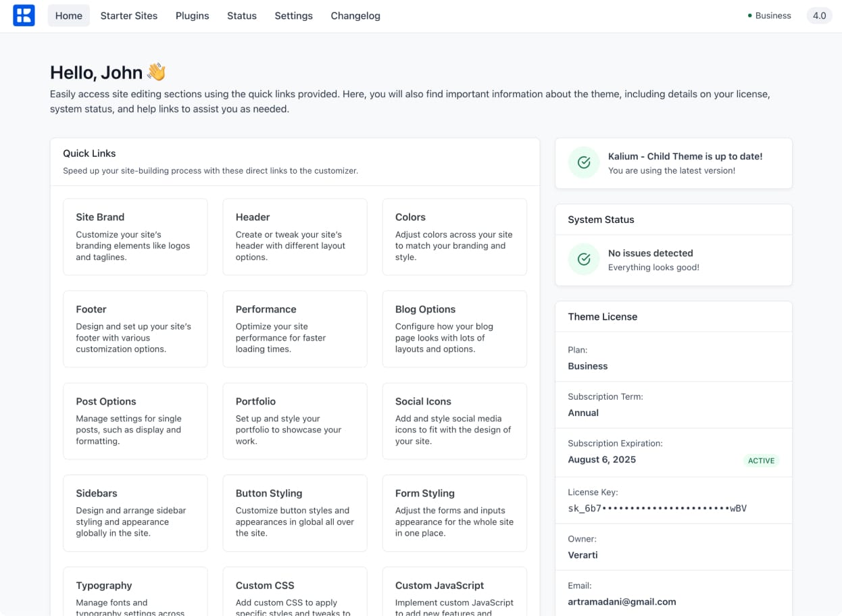This screenshot has height=616, width=842.
Task: Open the Site Brand quick link
Action: [x=135, y=236]
